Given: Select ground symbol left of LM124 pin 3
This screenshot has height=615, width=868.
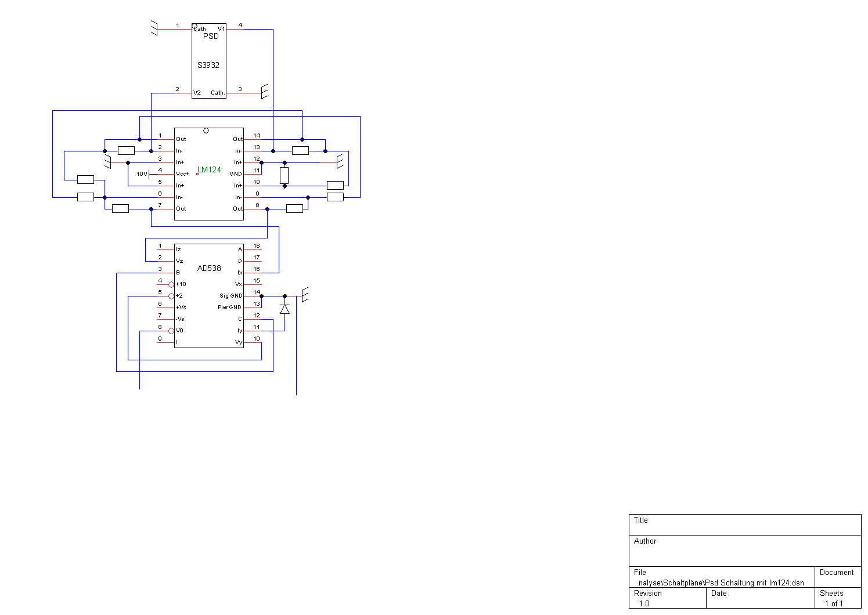Looking at the screenshot, I should [x=107, y=162].
